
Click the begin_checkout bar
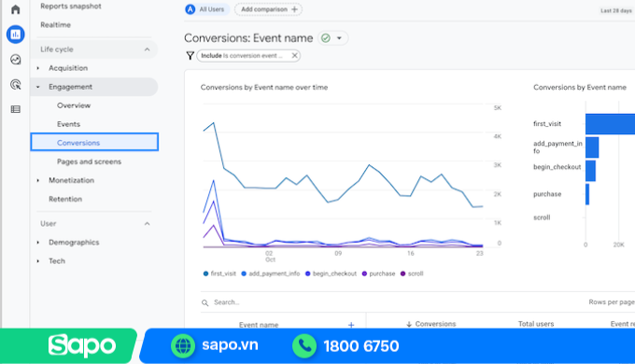590,171
